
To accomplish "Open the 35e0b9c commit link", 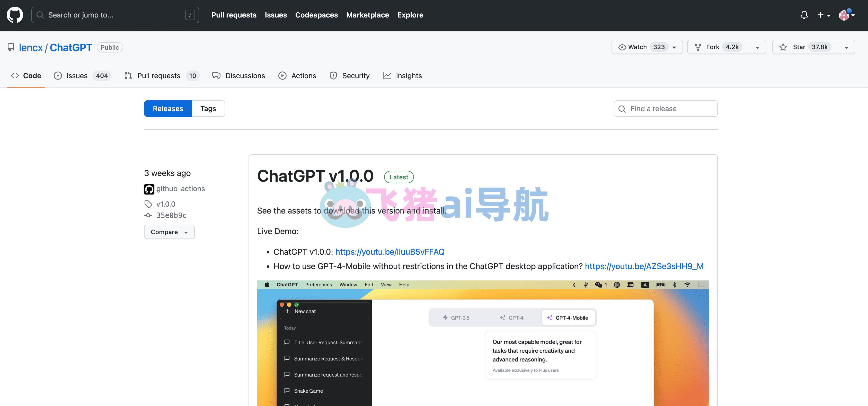I will (x=171, y=216).
